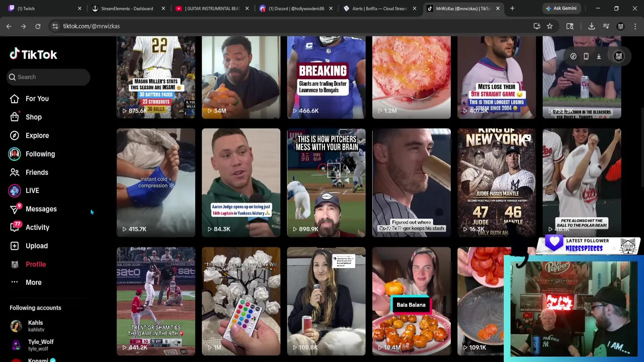Click the TikTok coin icon in the floating bar
Viewport: 644px width, 362px height.
pyautogui.click(x=573, y=56)
